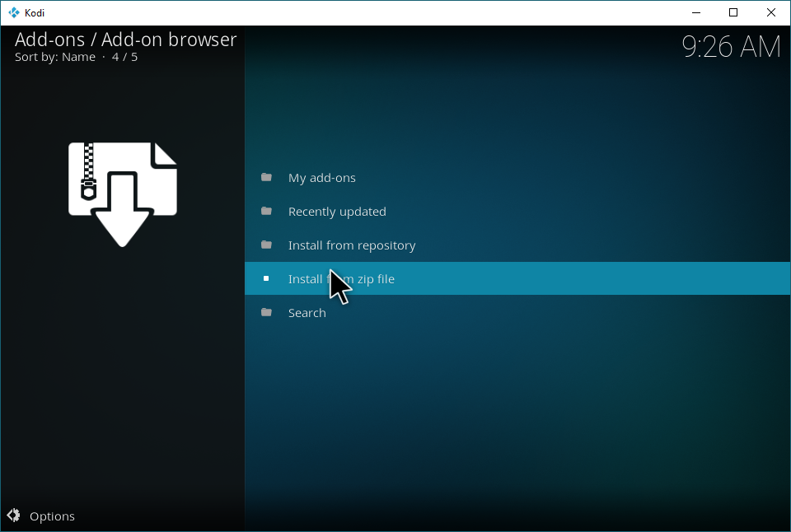Close the Kodi window

(771, 12)
